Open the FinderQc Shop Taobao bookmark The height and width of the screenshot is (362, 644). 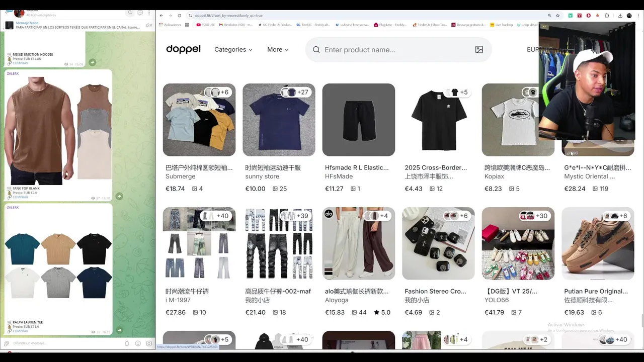(x=430, y=25)
